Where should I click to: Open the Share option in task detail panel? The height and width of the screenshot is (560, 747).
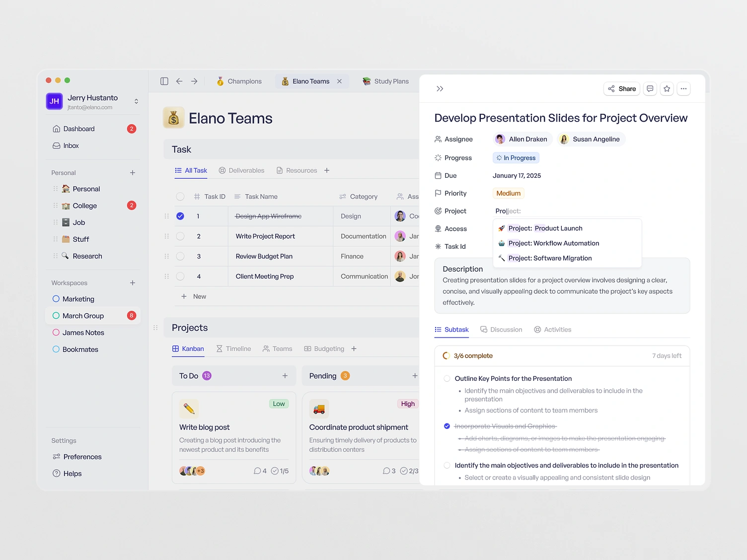(x=621, y=88)
